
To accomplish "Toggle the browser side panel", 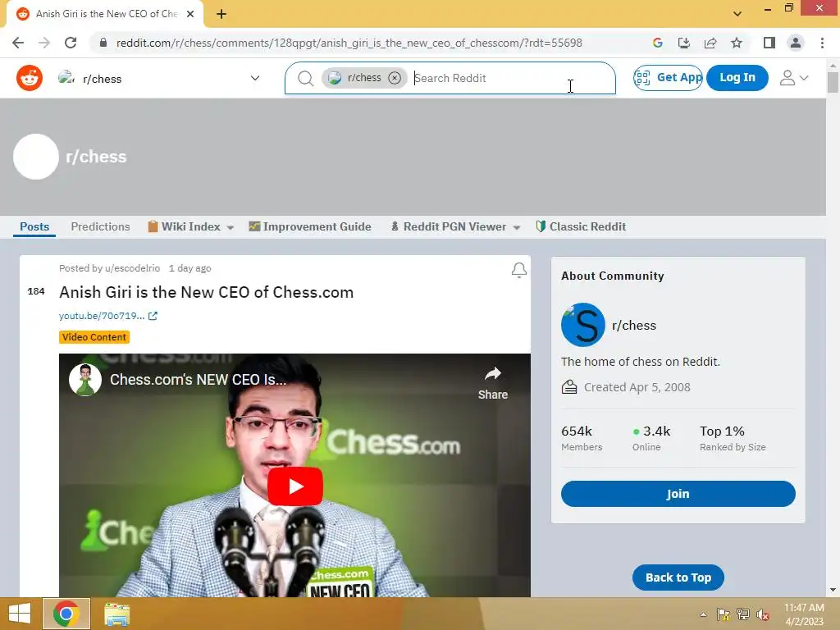I will point(769,43).
